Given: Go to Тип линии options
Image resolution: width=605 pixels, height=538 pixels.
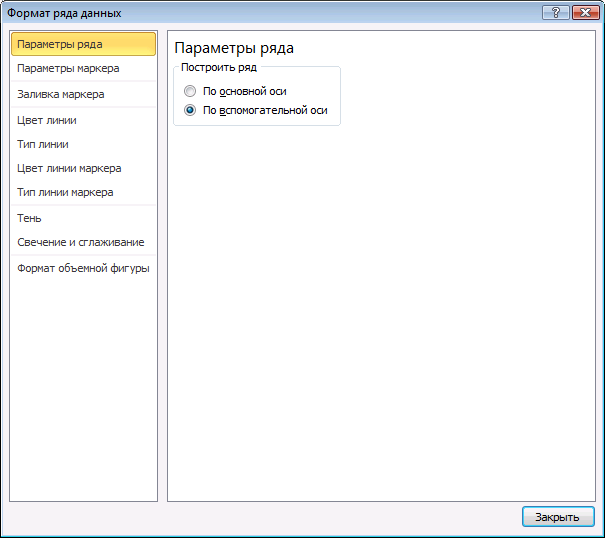Looking at the screenshot, I should click(83, 144).
